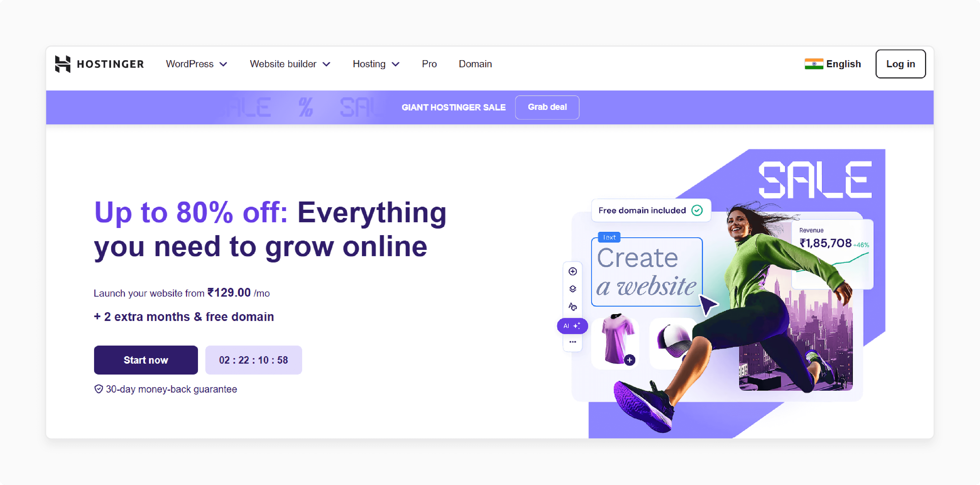Click the Grab deal button
Viewport: 980px width, 485px height.
547,107
